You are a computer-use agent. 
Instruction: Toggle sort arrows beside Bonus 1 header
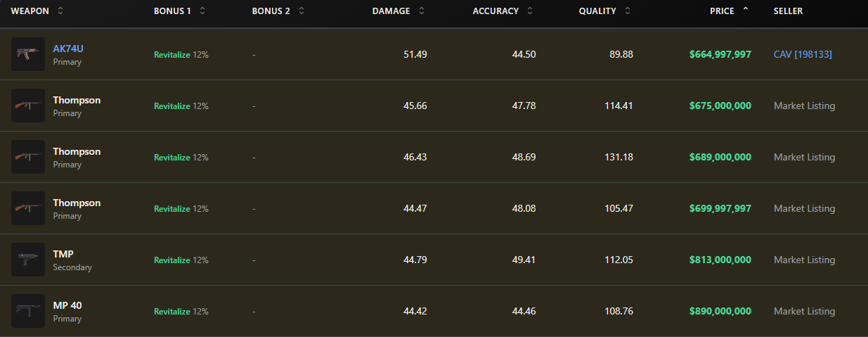coord(202,11)
